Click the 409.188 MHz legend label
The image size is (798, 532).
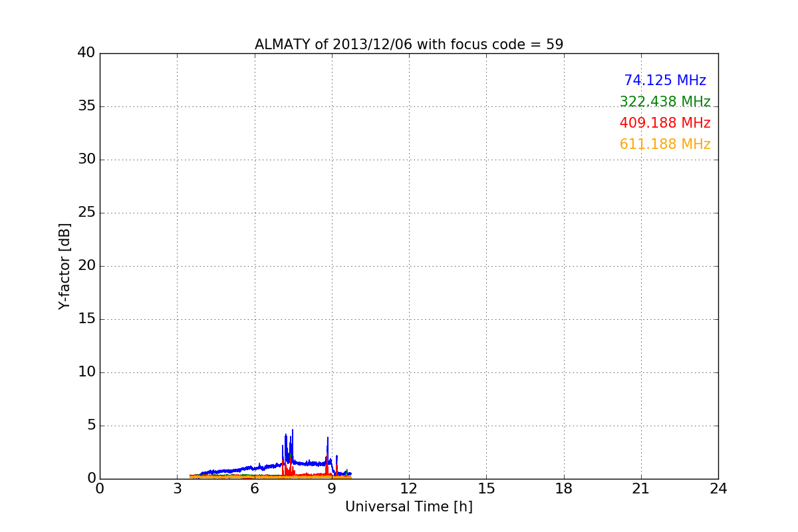665,123
